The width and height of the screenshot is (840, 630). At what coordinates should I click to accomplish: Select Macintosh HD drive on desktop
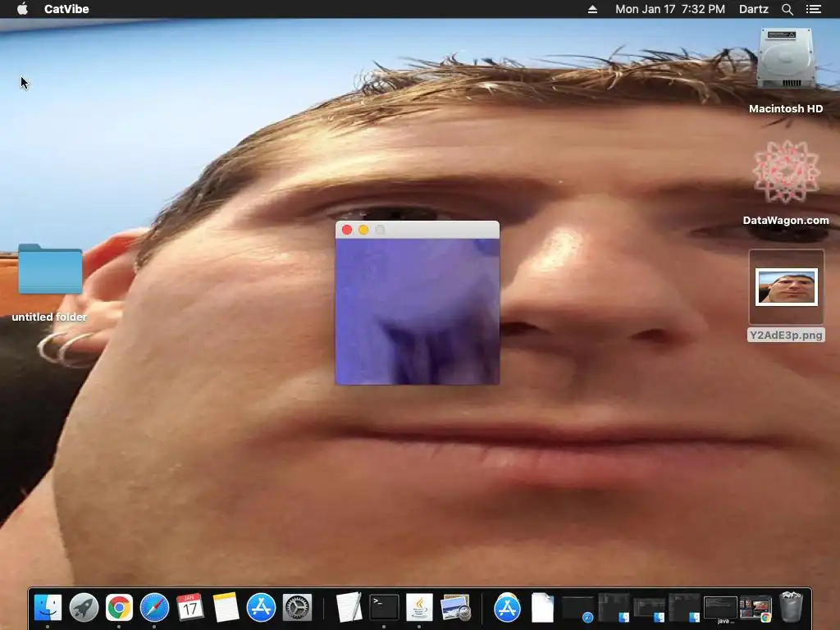(786, 59)
